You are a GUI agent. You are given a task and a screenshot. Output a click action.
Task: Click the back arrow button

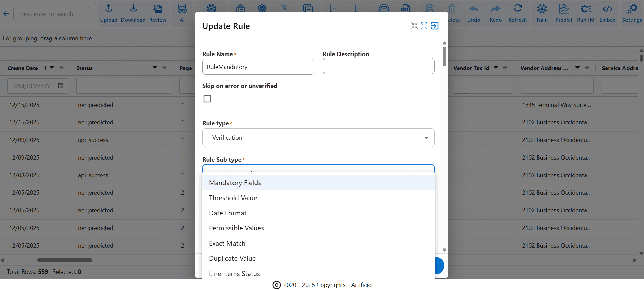coord(6,14)
